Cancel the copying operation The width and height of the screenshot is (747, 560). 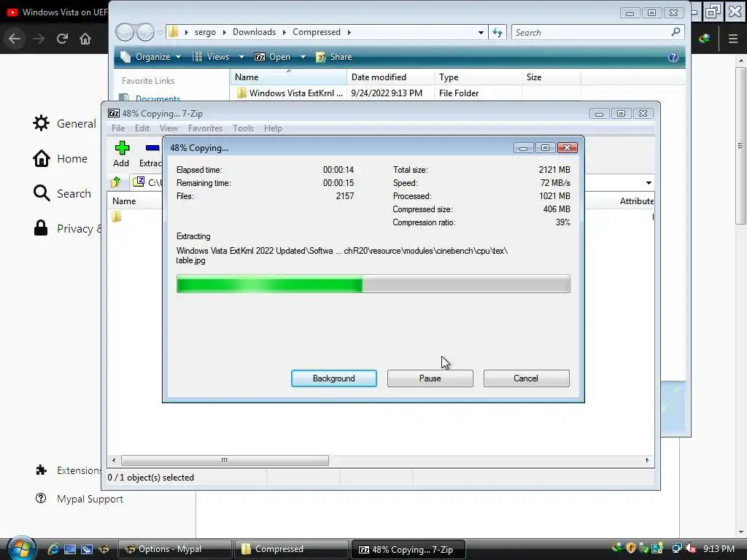pyautogui.click(x=526, y=378)
